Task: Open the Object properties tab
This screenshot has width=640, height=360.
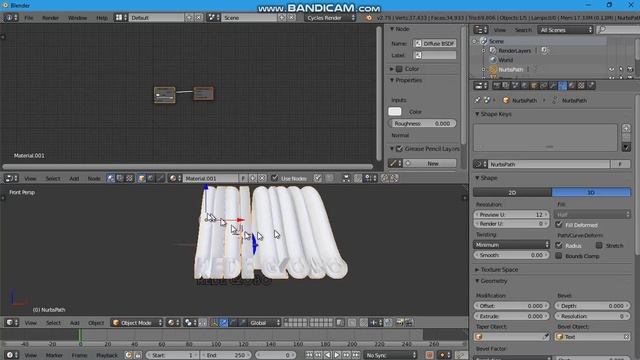Action: click(534, 86)
